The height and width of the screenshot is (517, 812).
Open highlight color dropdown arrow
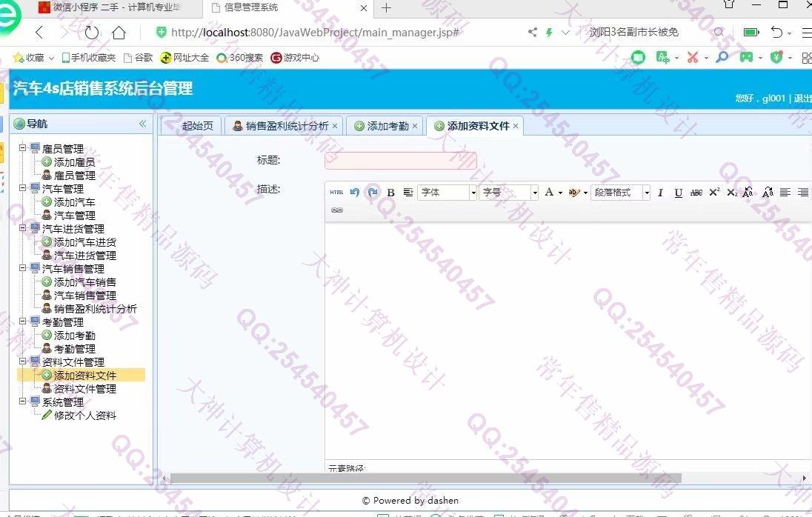click(x=586, y=193)
